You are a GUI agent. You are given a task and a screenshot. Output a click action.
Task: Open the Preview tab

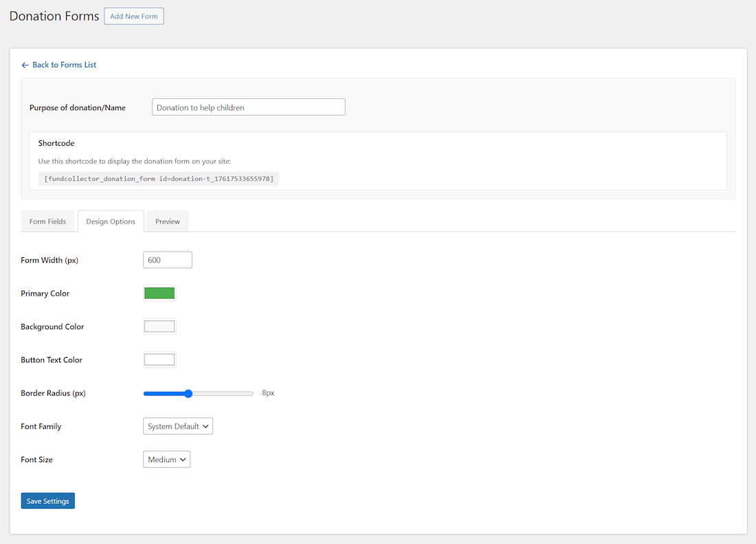point(167,221)
